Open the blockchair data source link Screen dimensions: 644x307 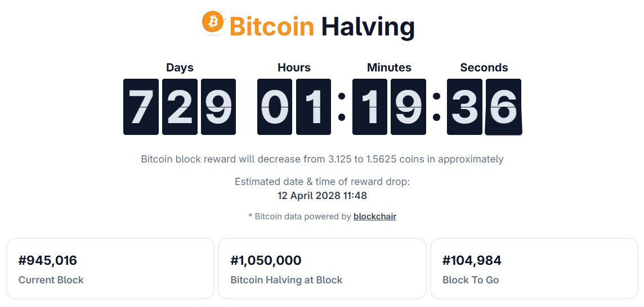(x=375, y=216)
